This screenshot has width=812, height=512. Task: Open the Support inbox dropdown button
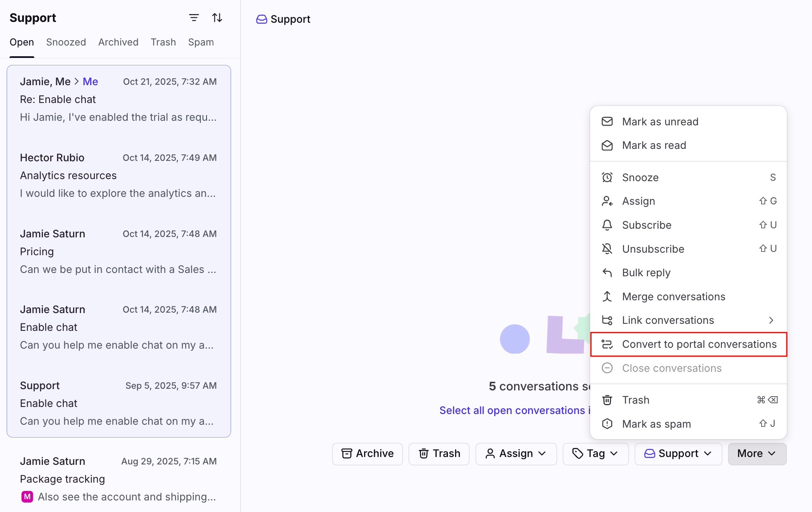click(678, 454)
